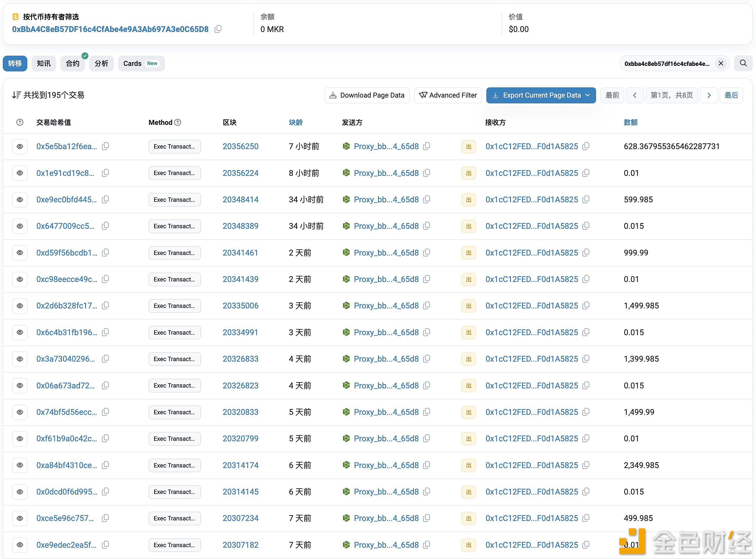
Task: Open the 合约 tab
Action: [73, 63]
